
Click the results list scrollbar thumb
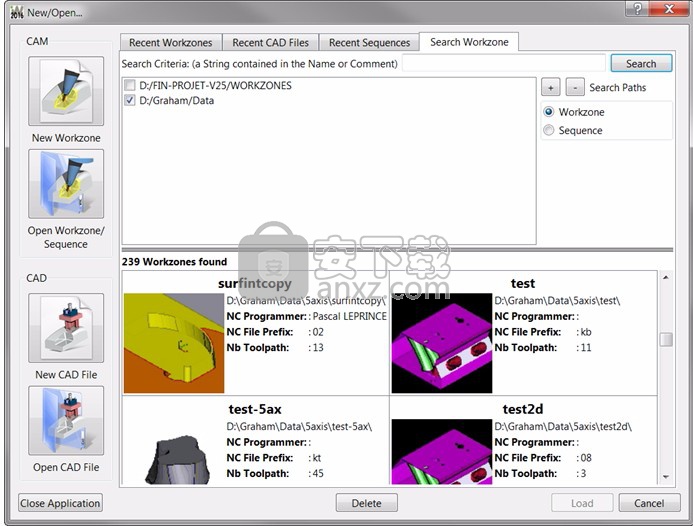tap(666, 339)
